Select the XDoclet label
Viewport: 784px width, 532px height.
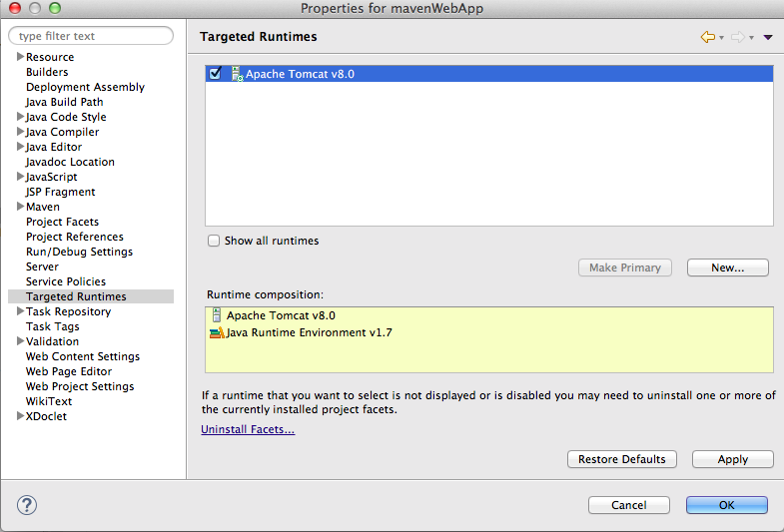[46, 416]
